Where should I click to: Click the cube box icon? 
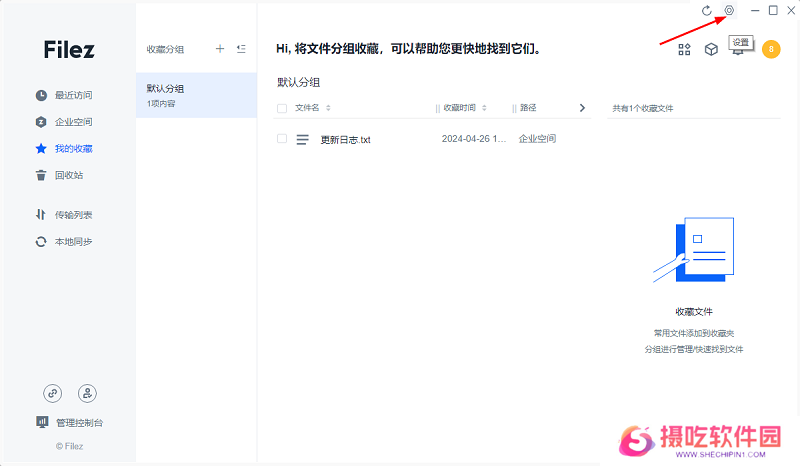[711, 50]
